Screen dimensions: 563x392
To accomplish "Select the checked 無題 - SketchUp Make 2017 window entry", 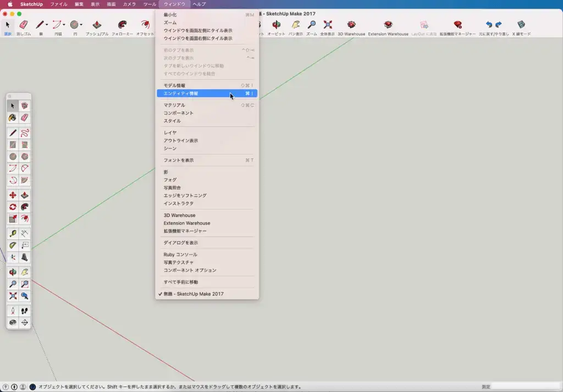I will pyautogui.click(x=207, y=294).
